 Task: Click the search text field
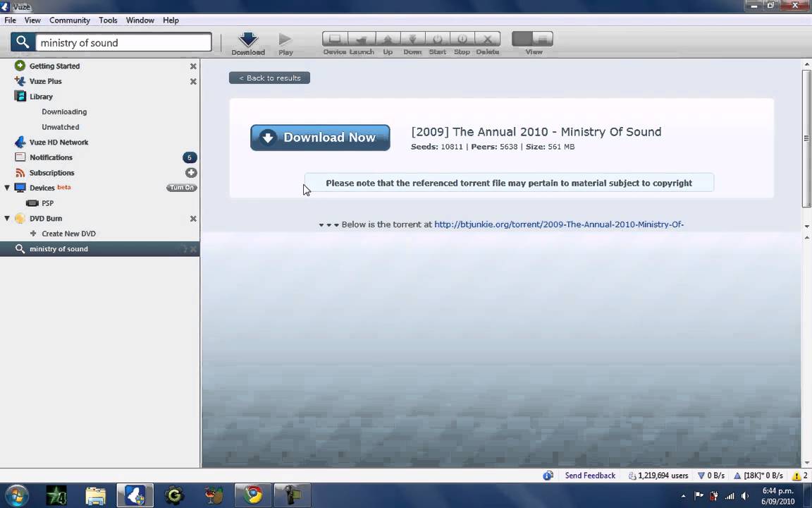coord(123,42)
